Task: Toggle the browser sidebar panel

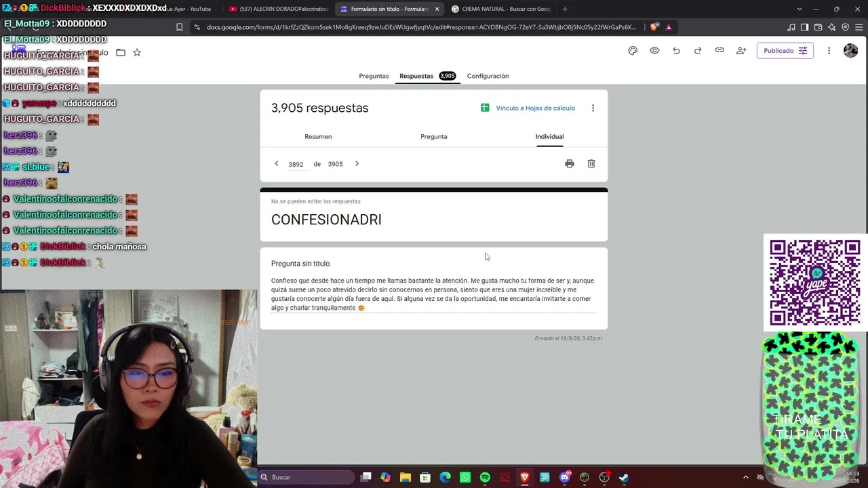Action: [804, 27]
